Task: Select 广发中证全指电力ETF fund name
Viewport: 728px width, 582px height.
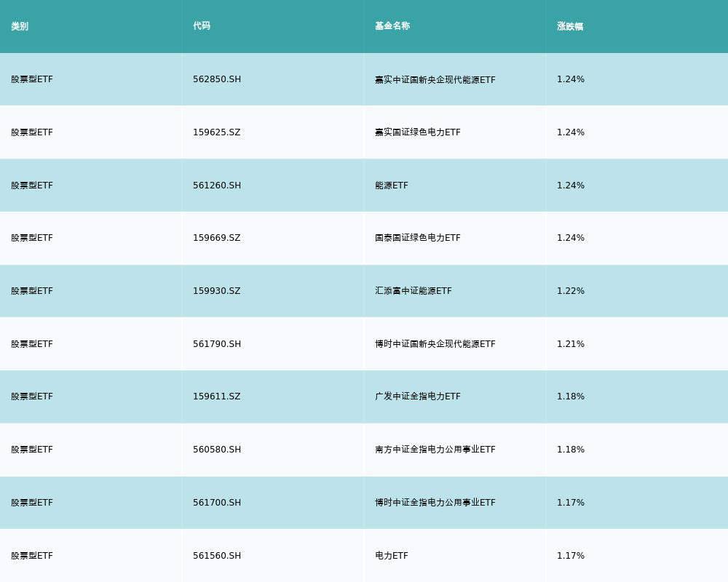Action: pos(417,396)
